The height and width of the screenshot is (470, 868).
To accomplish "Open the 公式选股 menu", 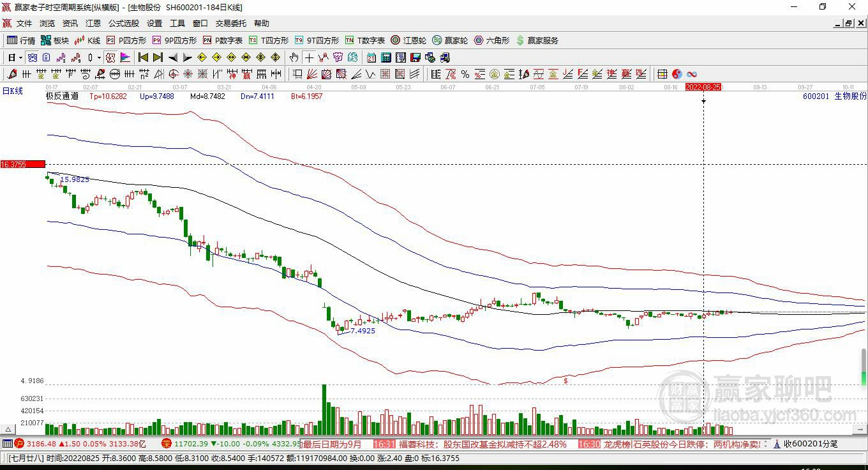I will [124, 24].
